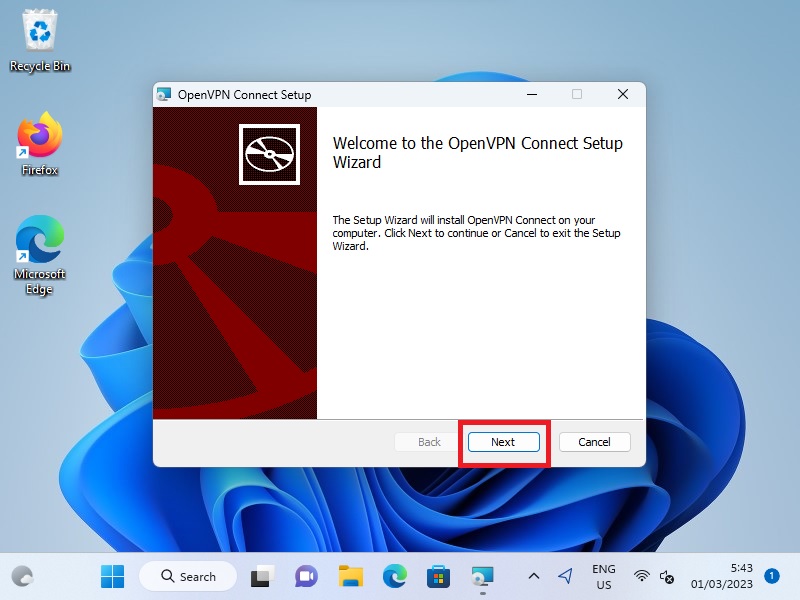Screen dimensions: 800x600
Task: Click the taskbar Search box
Action: click(x=187, y=576)
